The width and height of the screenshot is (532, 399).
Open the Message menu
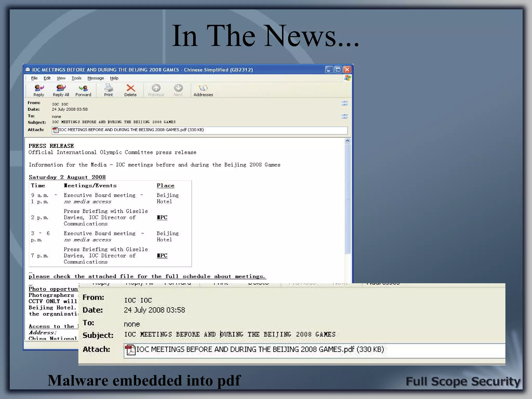[96, 78]
